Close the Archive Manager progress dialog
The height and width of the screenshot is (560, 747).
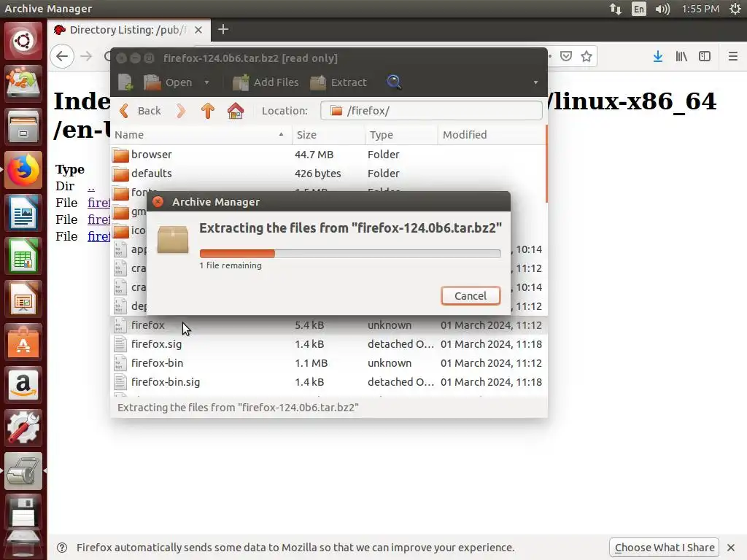tap(158, 202)
